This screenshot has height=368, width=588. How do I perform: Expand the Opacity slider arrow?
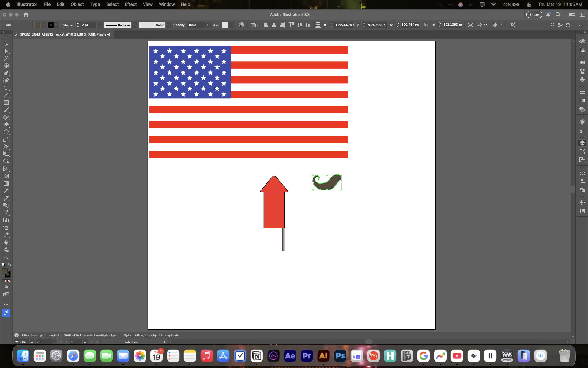point(208,25)
